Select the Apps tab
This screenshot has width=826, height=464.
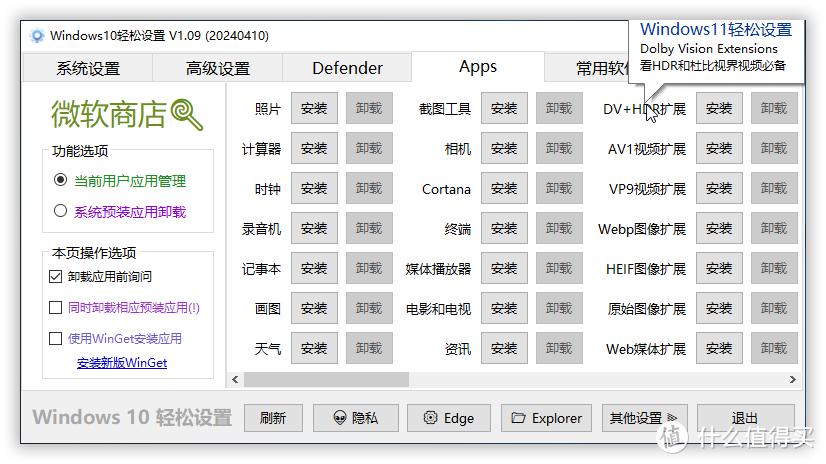click(478, 67)
